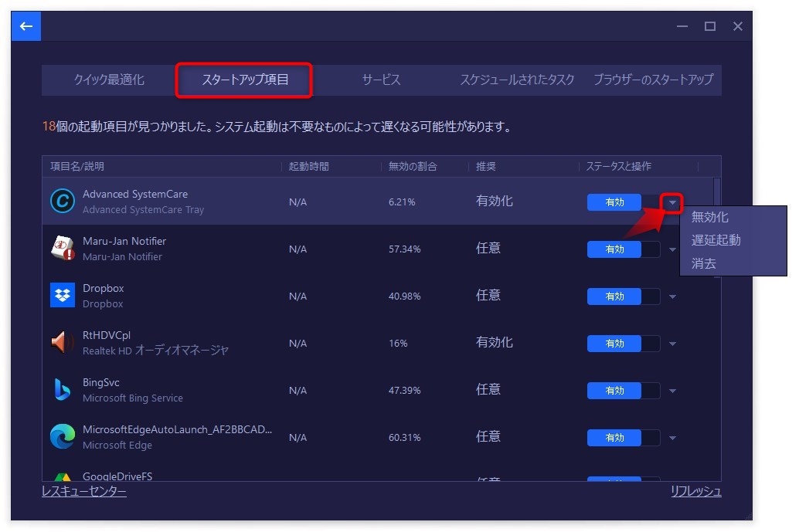
Task: Open the ブラウザーのスタートアップ tab
Action: pyautogui.click(x=653, y=80)
